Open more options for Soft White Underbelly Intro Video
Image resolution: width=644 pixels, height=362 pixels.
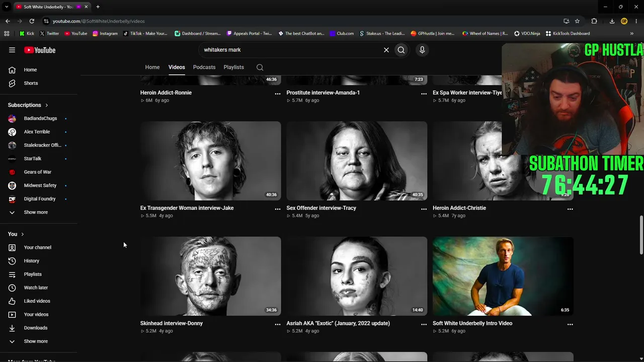(570, 324)
